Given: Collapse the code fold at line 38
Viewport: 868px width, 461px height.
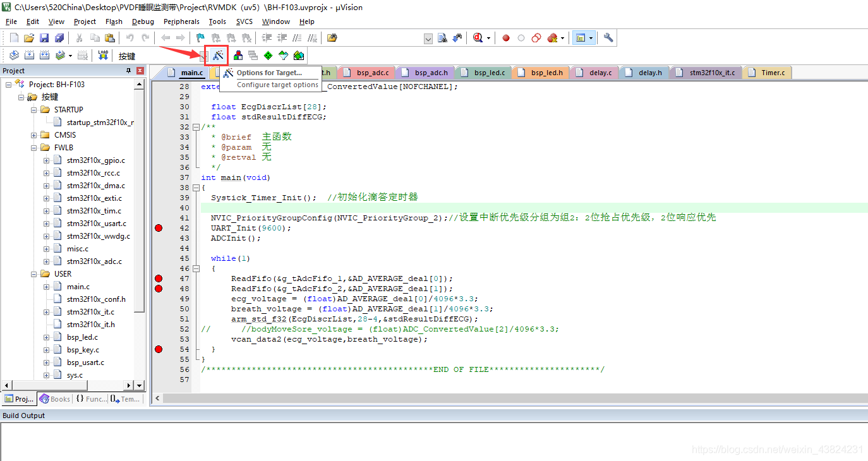Looking at the screenshot, I should pyautogui.click(x=196, y=188).
